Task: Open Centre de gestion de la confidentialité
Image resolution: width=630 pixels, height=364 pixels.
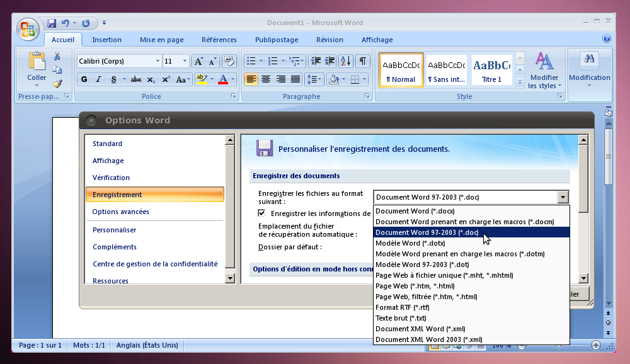Action: click(x=155, y=264)
